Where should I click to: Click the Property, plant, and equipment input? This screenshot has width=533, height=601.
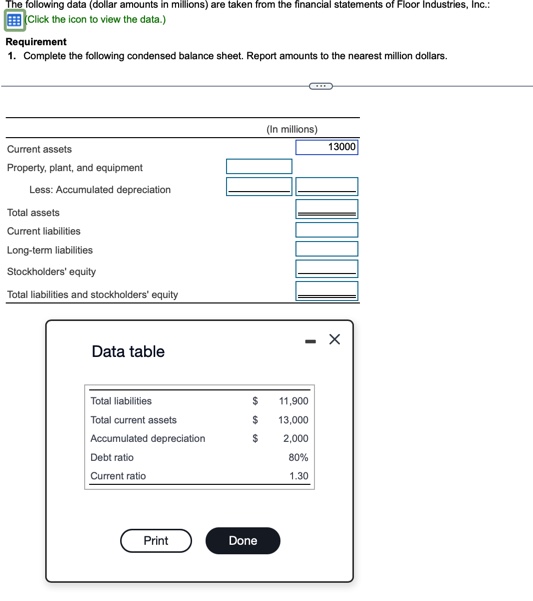259,166
